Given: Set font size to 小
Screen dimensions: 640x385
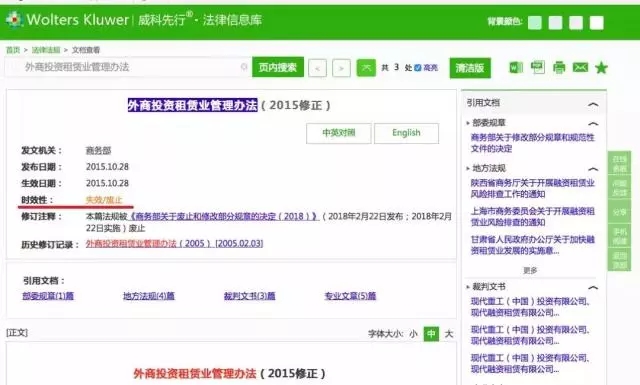Looking at the screenshot, I should 413,334.
